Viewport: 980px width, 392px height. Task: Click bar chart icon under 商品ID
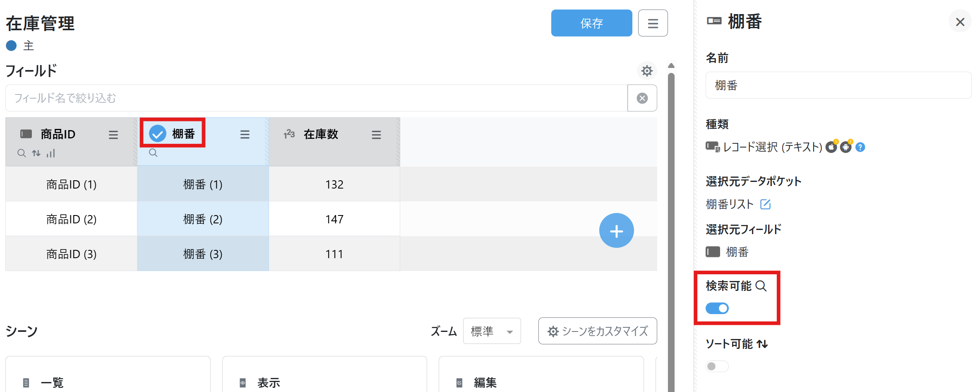[x=51, y=153]
